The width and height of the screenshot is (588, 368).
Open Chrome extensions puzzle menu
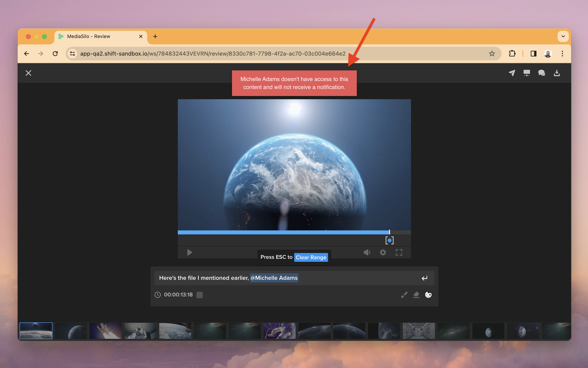(x=512, y=54)
